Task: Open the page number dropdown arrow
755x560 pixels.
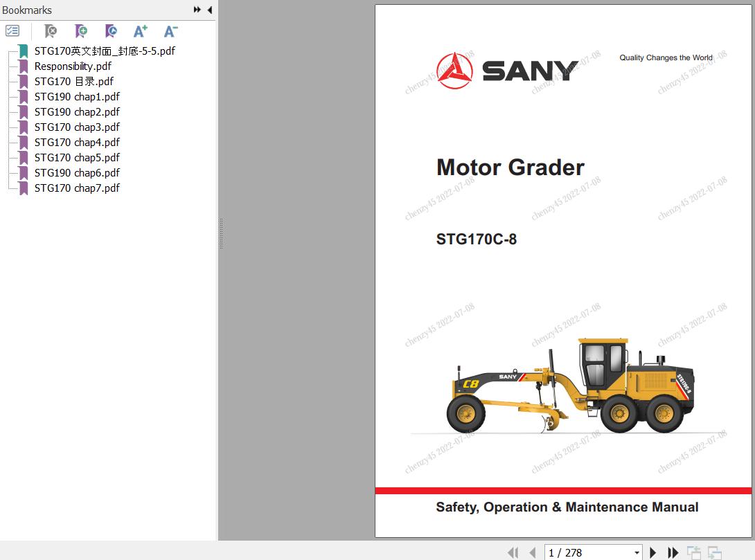Action: click(637, 553)
